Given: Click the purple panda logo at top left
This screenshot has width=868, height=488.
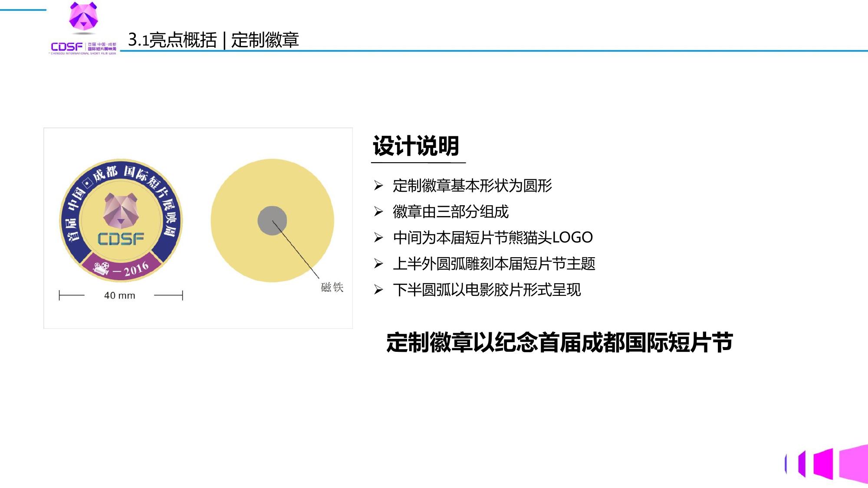Looking at the screenshot, I should click(x=83, y=17).
